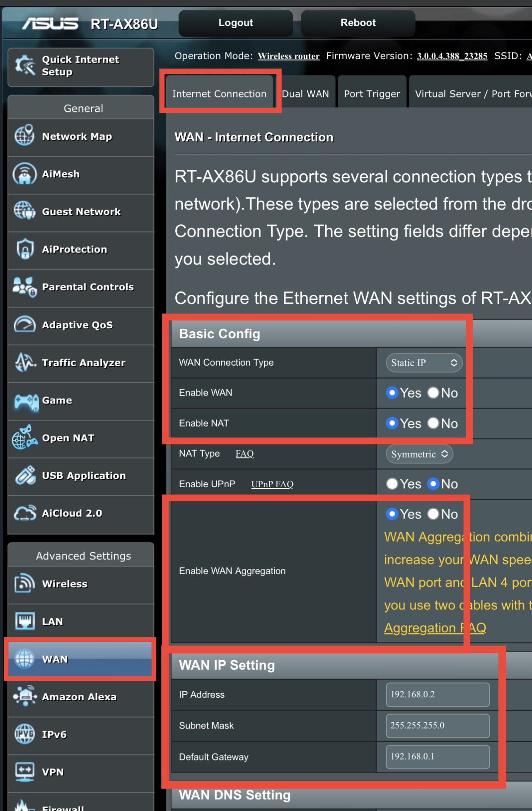The height and width of the screenshot is (811, 532).
Task: Select the Adaptive QoS gauge icon
Action: (24, 324)
